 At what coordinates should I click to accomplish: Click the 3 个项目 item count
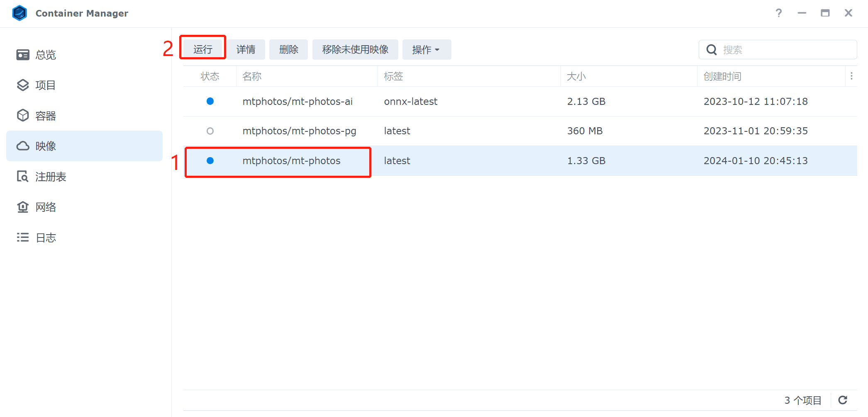[803, 400]
